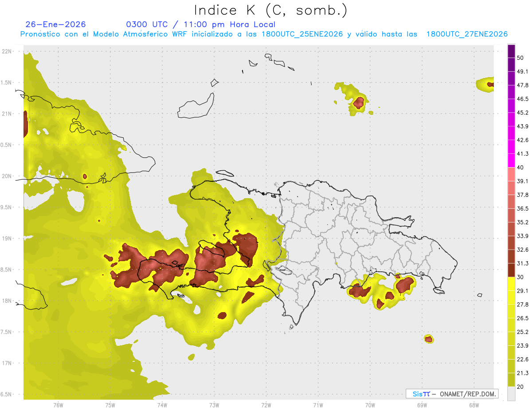Click the 74W longitude label
The width and height of the screenshot is (532, 411).
tap(162, 405)
